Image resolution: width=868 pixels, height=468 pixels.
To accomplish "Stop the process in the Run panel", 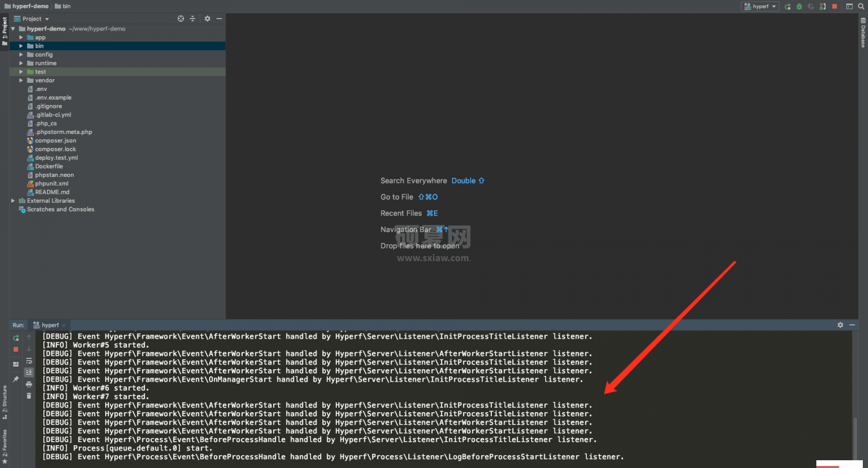I will (16, 350).
